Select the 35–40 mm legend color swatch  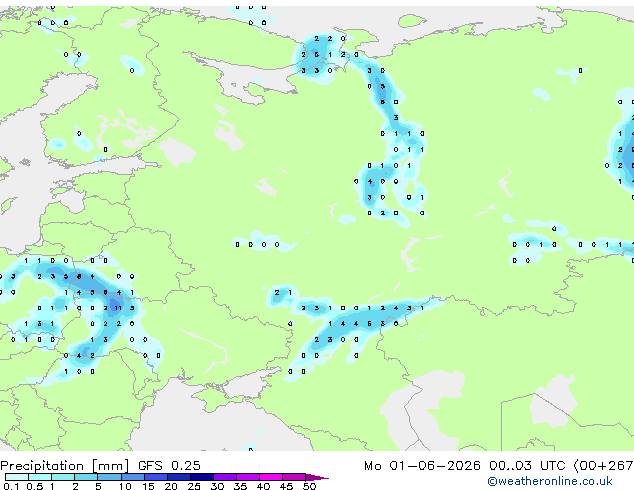coord(248,477)
